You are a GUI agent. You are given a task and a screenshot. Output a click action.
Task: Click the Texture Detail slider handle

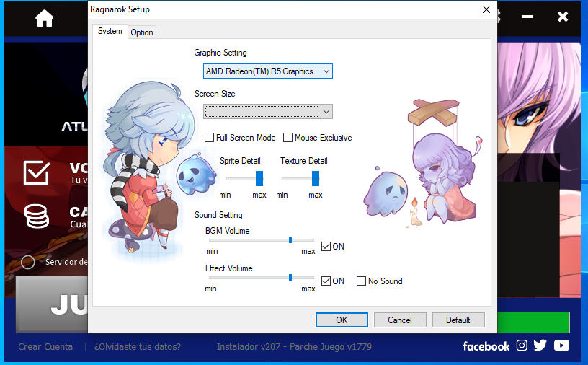[x=316, y=178]
